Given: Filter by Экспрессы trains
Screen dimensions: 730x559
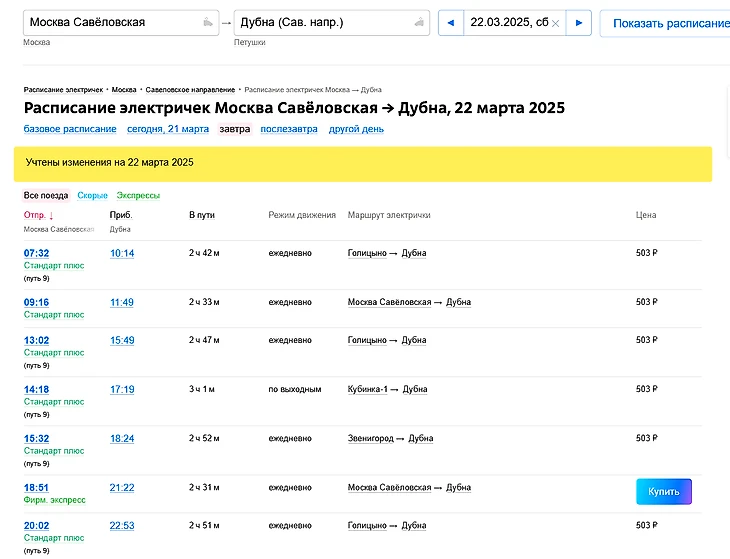Looking at the screenshot, I should pos(138,195).
